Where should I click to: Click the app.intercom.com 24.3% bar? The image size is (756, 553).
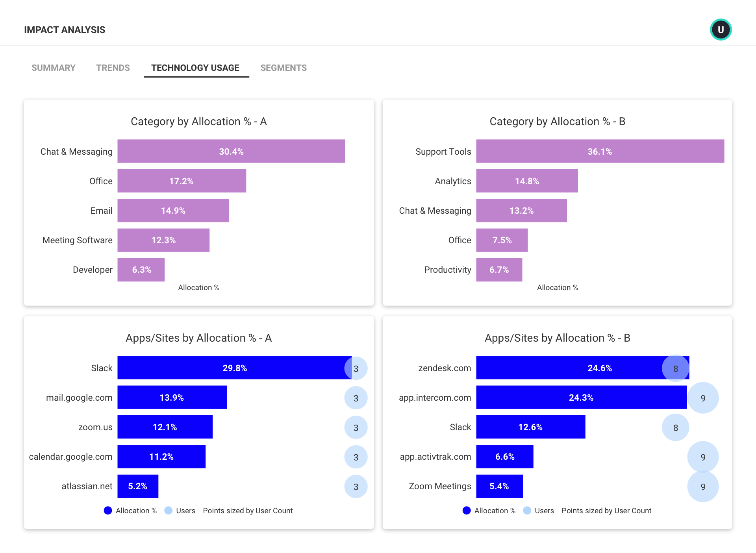[581, 397]
